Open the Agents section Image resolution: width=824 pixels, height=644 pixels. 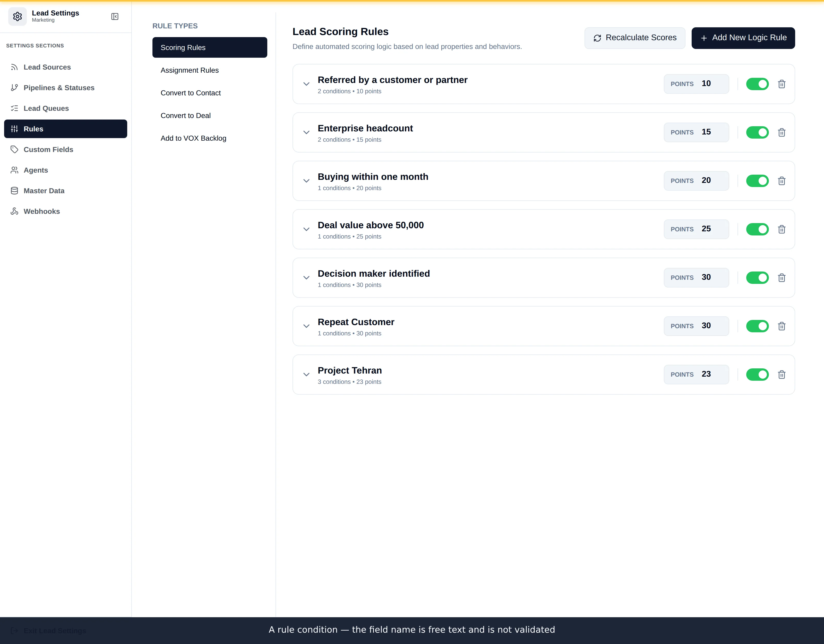(x=66, y=170)
